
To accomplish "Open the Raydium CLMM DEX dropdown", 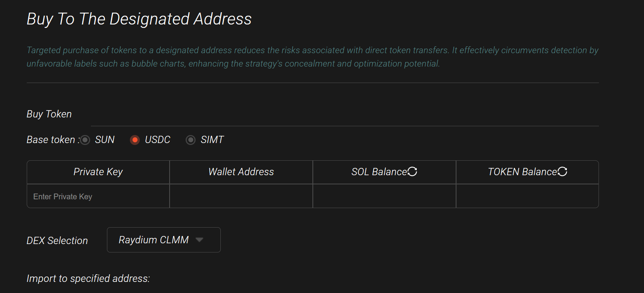I will [x=163, y=240].
